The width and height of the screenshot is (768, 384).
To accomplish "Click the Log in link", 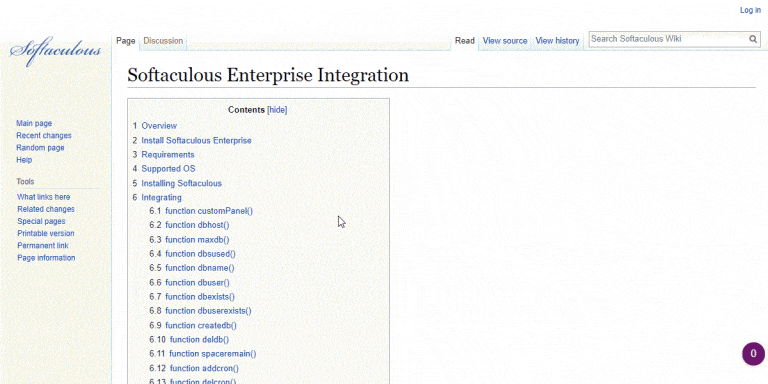I will pyautogui.click(x=750, y=10).
